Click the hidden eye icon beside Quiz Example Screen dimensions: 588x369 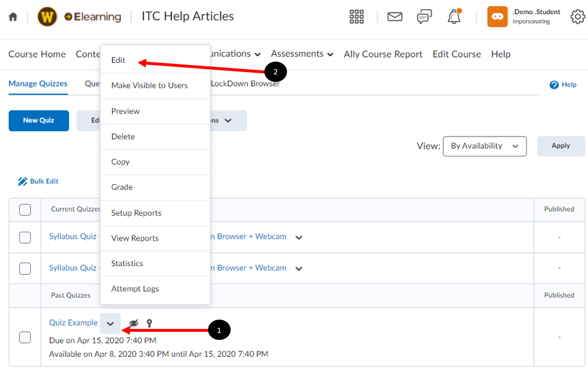(134, 323)
